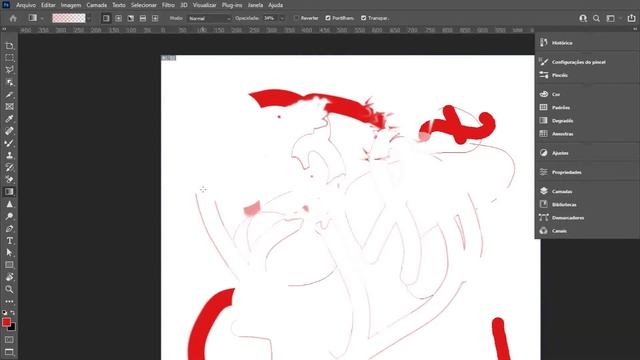The width and height of the screenshot is (640, 360).
Task: Select the Eraser tool
Action: pyautogui.click(x=9, y=179)
